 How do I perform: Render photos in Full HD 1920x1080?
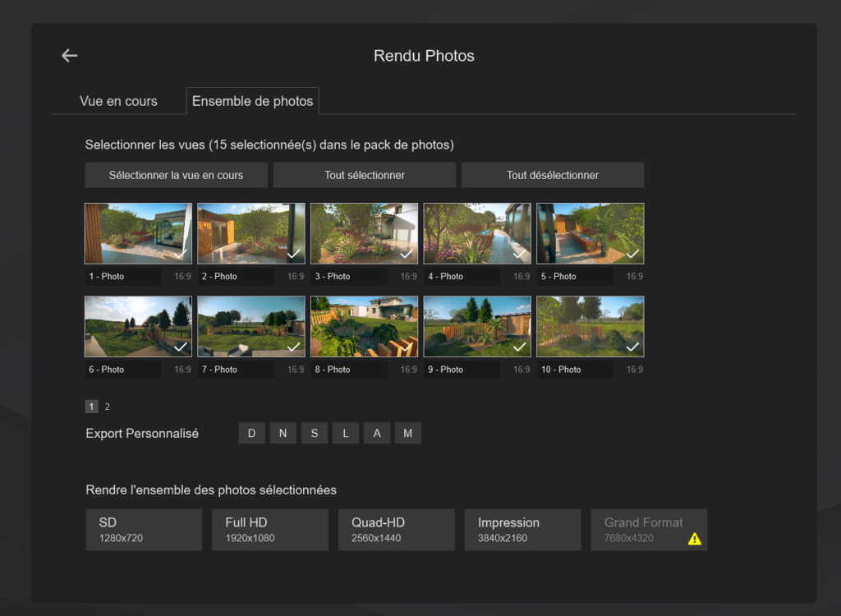[270, 530]
